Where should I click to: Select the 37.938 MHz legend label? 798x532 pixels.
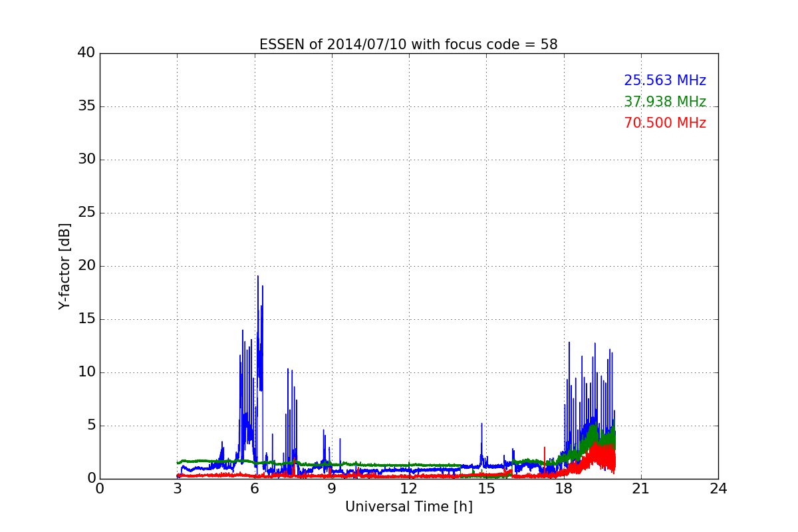coord(665,102)
